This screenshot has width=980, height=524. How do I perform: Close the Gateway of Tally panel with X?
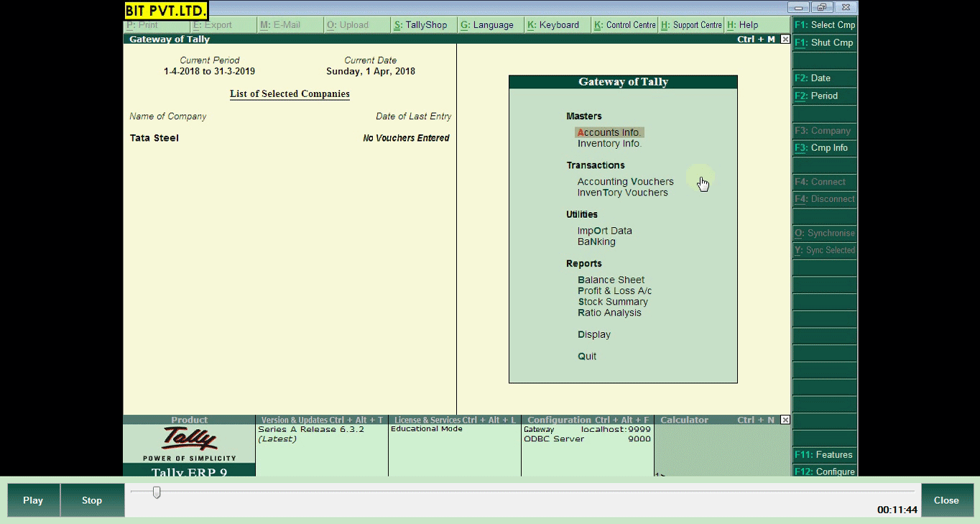(785, 40)
